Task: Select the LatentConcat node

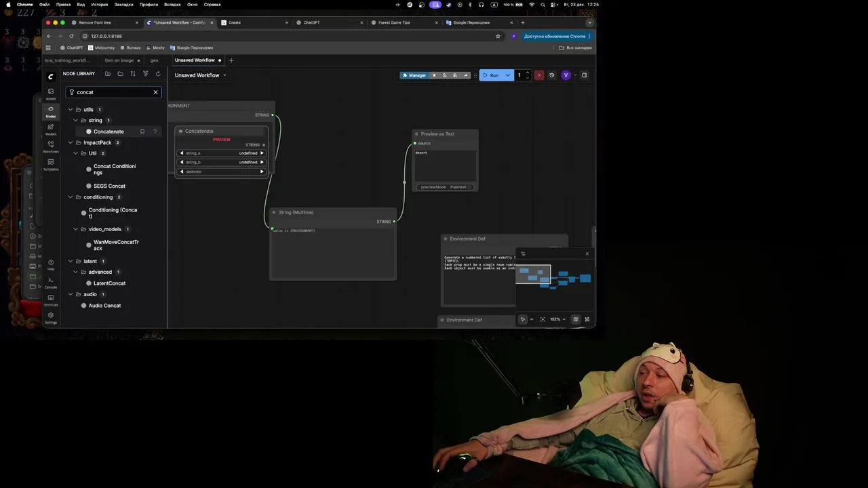Action: pos(109,283)
